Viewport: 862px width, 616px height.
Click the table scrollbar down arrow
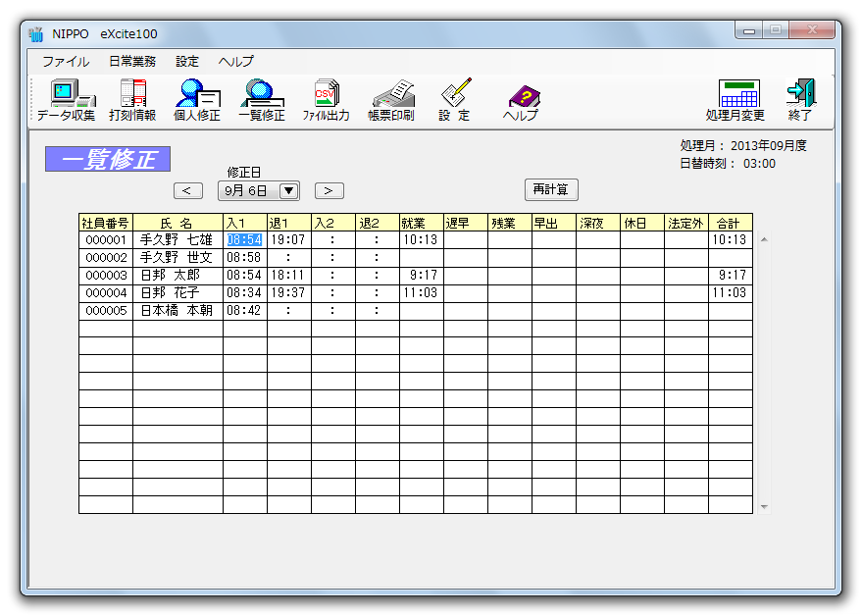pyautogui.click(x=765, y=507)
